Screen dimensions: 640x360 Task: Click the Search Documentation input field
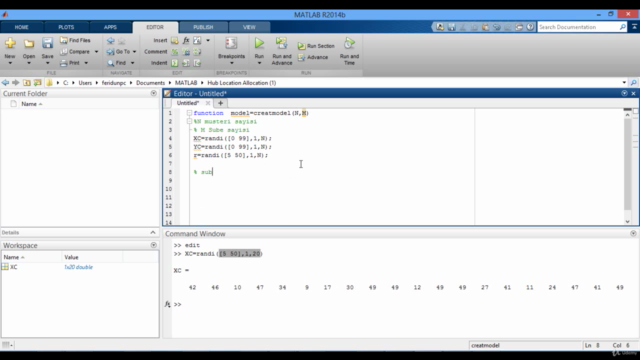[x=578, y=27]
